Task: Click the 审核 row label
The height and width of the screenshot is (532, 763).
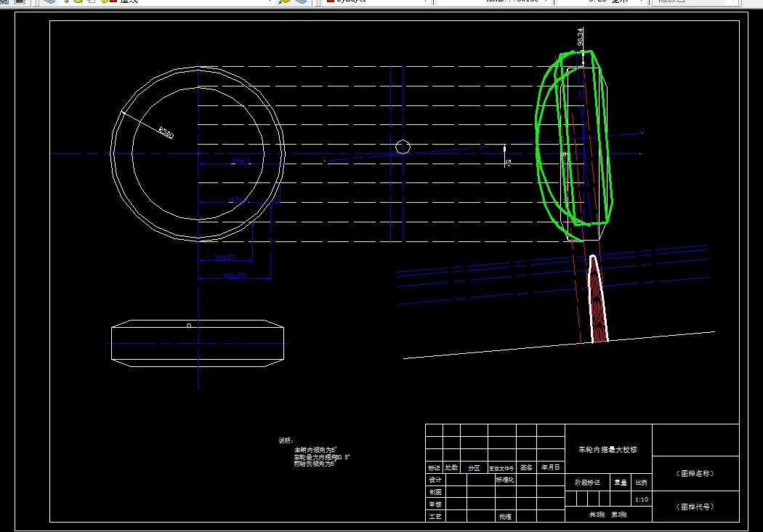Action: pyautogui.click(x=435, y=504)
